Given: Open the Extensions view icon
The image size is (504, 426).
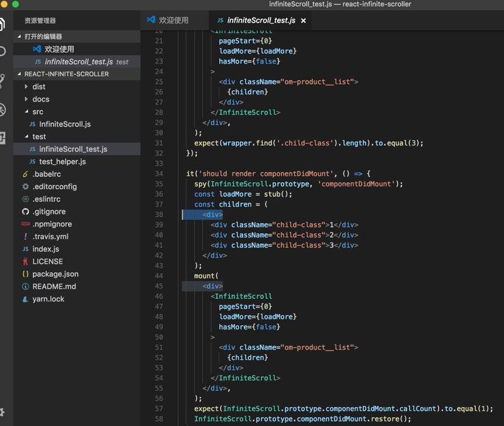Looking at the screenshot, I should (3, 138).
